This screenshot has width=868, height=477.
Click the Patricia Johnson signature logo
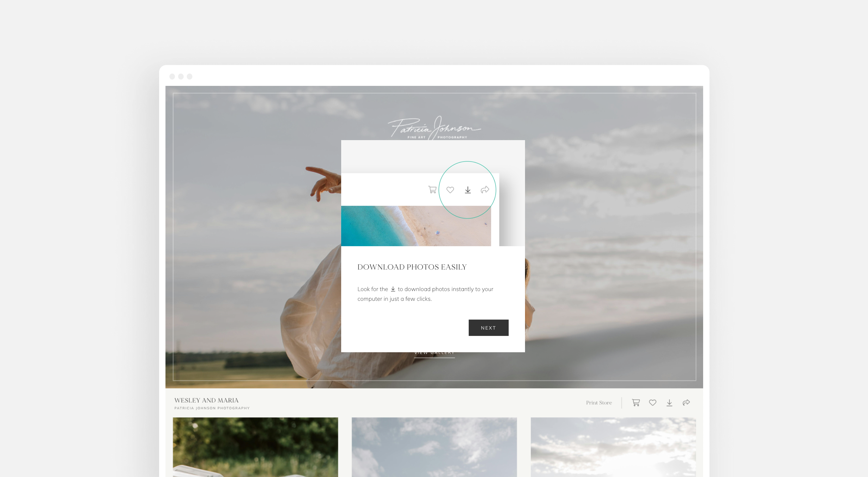pyautogui.click(x=434, y=128)
